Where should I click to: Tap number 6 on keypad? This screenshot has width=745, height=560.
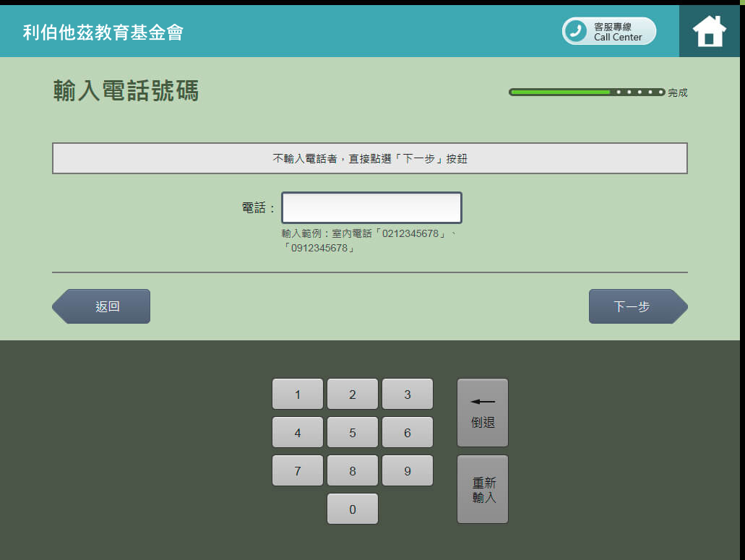[407, 433]
